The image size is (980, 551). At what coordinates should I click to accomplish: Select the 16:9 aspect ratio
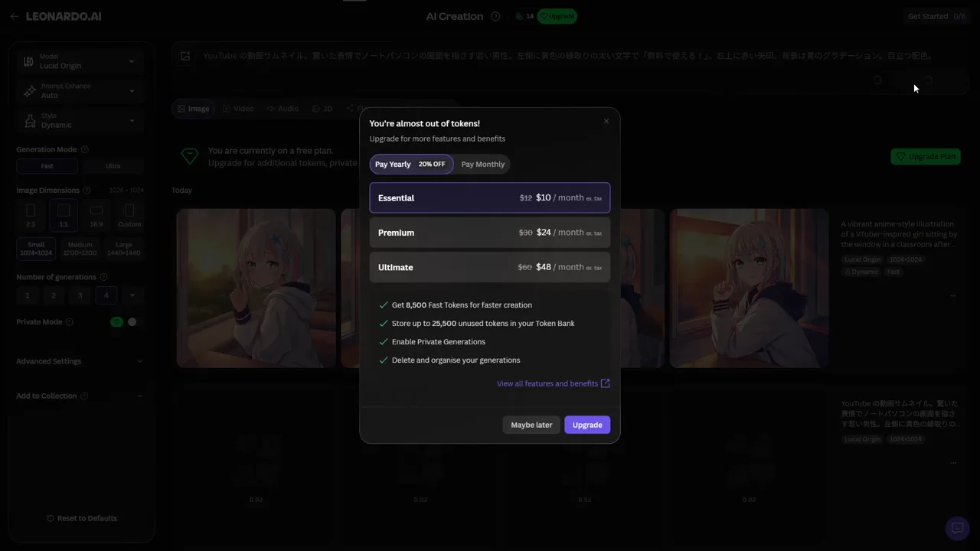tap(96, 215)
